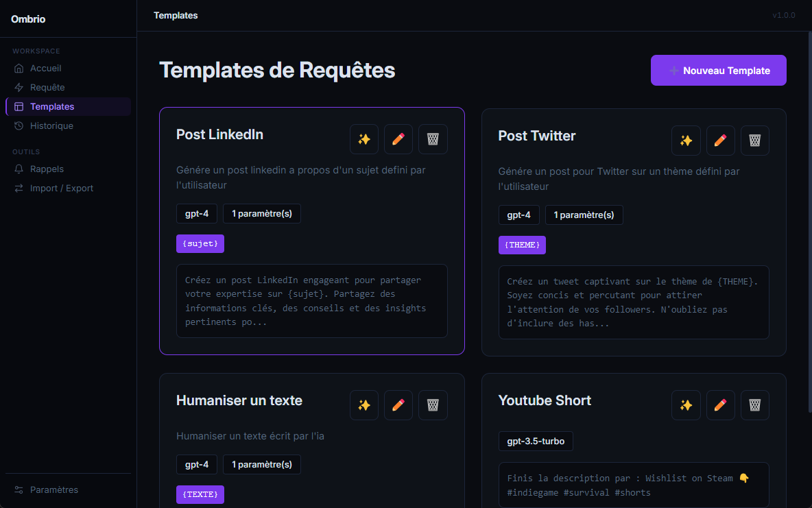Image resolution: width=812 pixels, height=508 pixels.
Task: Edit the Post LinkedIn template with pencil icon
Action: (x=398, y=139)
